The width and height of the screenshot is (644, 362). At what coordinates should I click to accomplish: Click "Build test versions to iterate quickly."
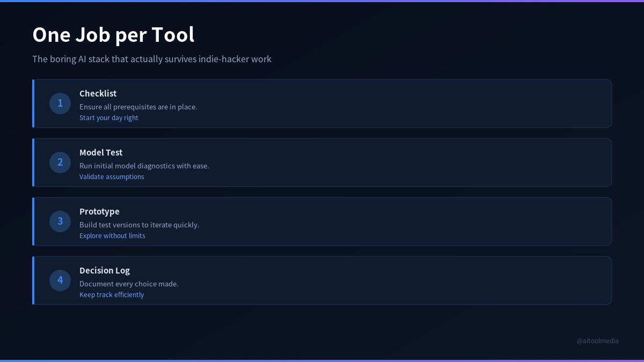[140, 225]
